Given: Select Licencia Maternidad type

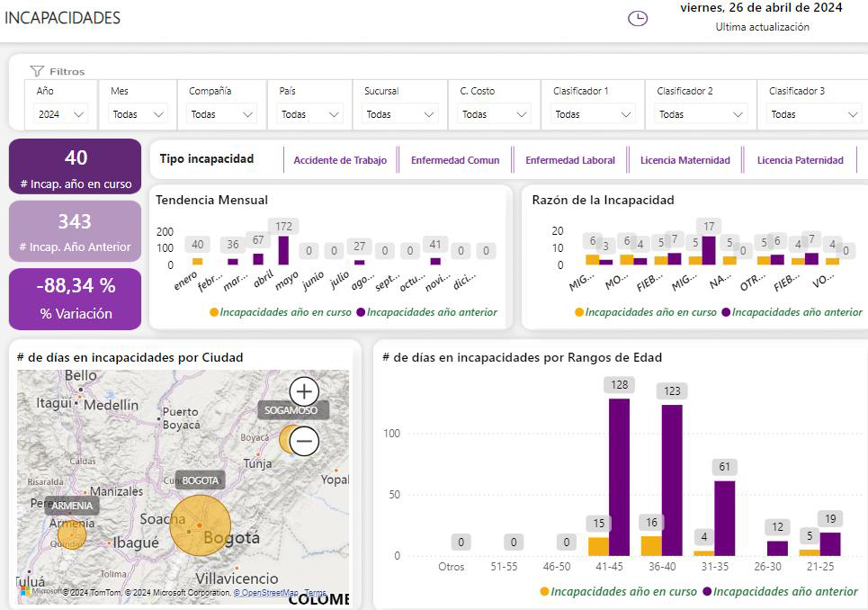Looking at the screenshot, I should pos(685,160).
